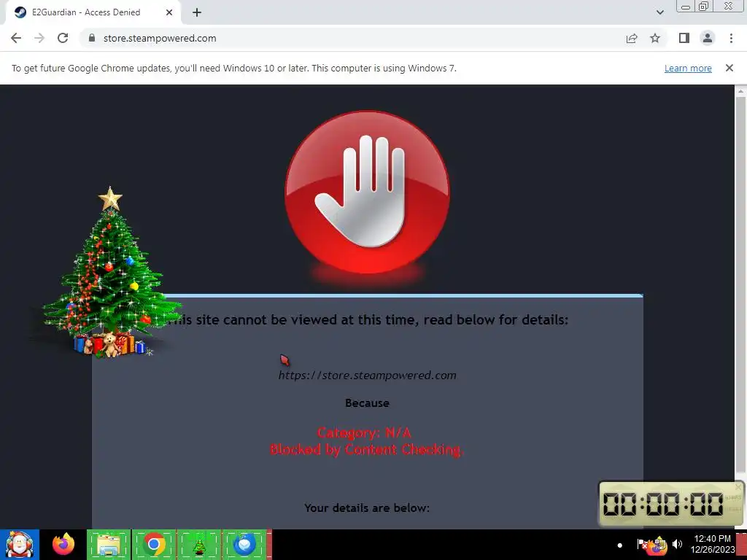Open Thunderbird from the taskbar
Image resolution: width=747 pixels, height=560 pixels.
[x=244, y=545]
